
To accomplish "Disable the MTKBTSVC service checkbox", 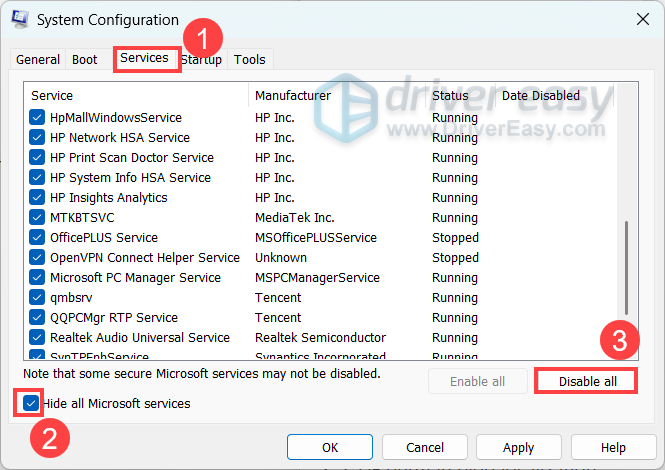I will click(37, 217).
